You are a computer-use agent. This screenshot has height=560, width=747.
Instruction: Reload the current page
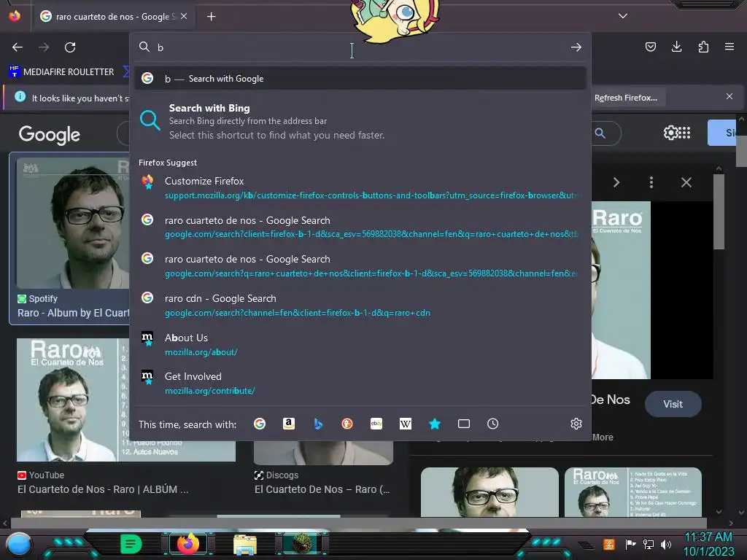(70, 47)
